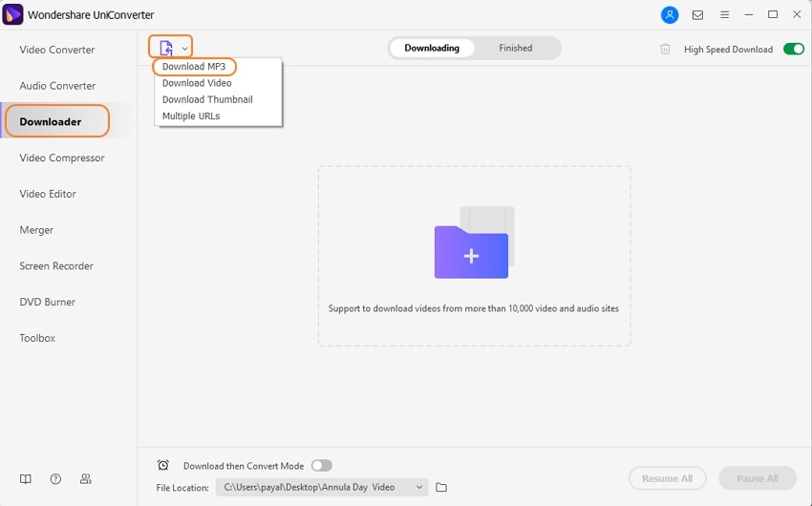Open DVD Burner in sidebar

47,302
